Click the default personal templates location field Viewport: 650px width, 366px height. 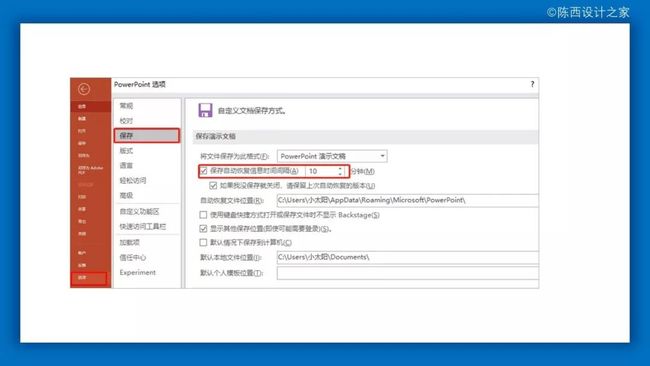tap(407, 273)
